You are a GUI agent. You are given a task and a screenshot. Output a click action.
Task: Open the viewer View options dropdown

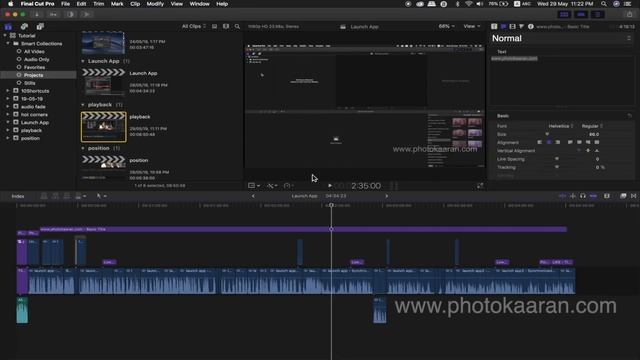pyautogui.click(x=471, y=27)
